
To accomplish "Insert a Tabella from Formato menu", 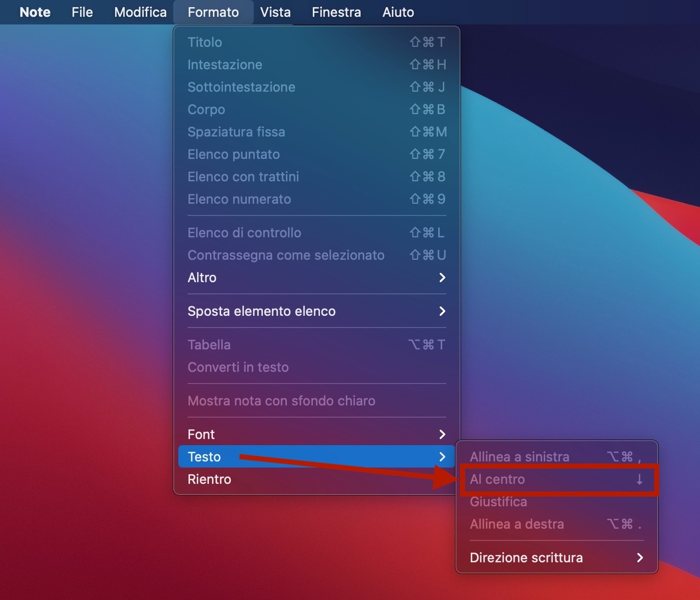I will (316, 345).
